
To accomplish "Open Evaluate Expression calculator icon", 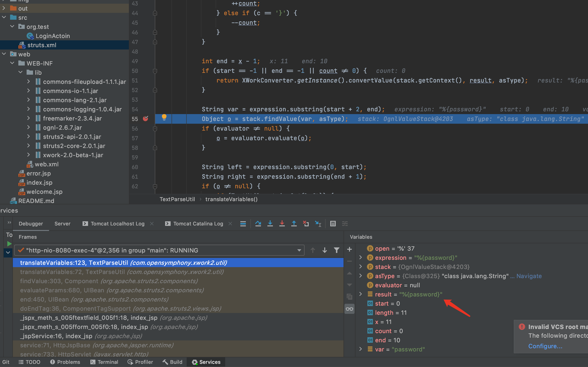I will tap(333, 224).
